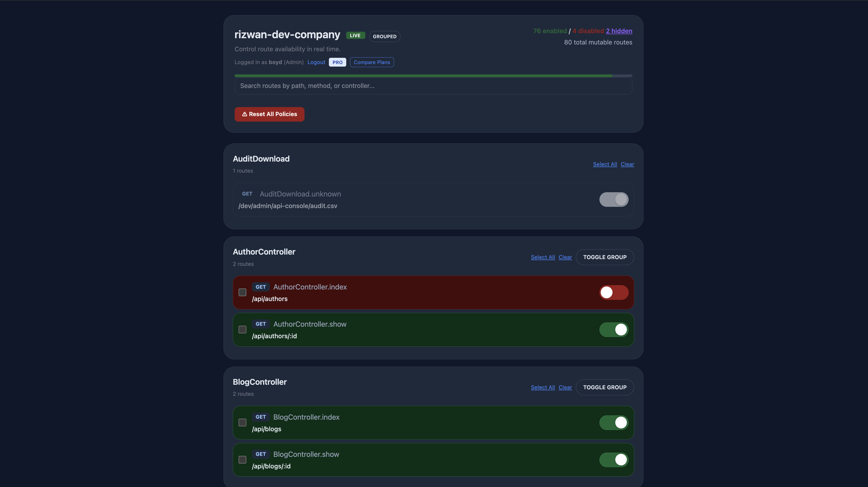
Task: Click Select All in AuditDownload group
Action: (605, 164)
